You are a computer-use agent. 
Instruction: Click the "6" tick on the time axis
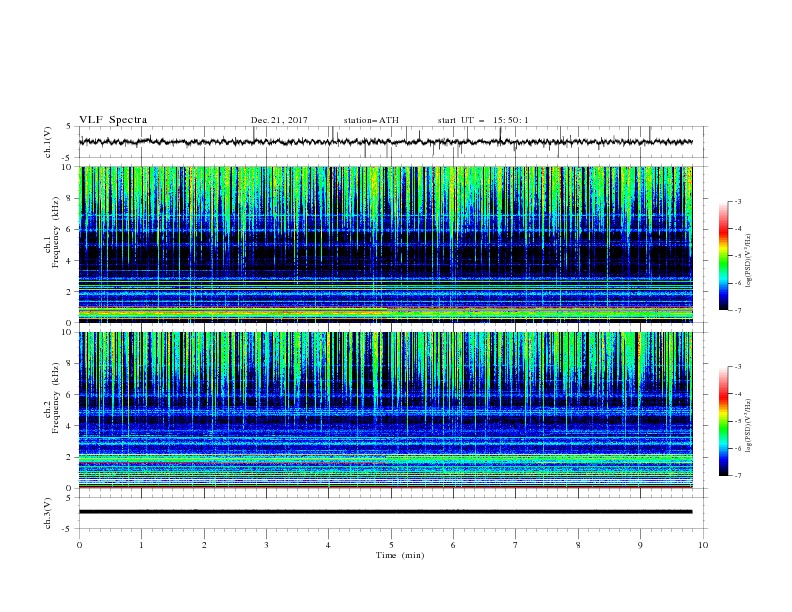pos(453,545)
